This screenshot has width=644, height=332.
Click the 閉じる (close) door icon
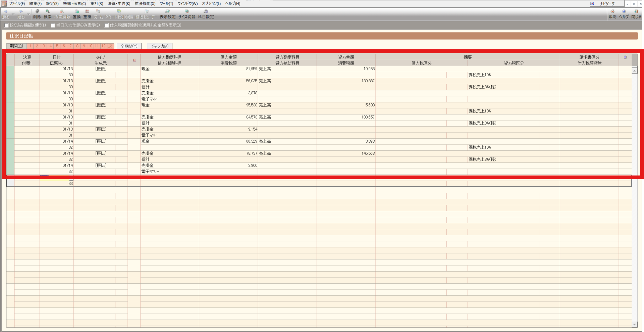pos(636,14)
